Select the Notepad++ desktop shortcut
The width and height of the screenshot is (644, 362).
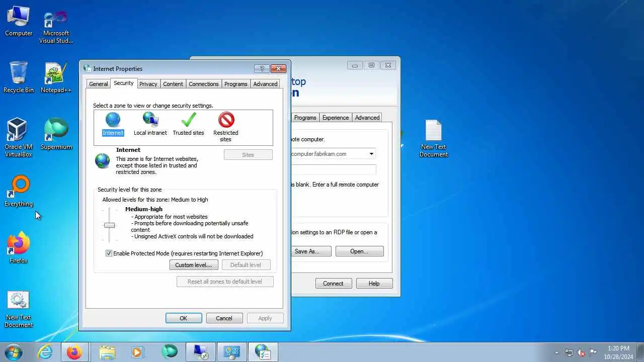pyautogui.click(x=56, y=77)
